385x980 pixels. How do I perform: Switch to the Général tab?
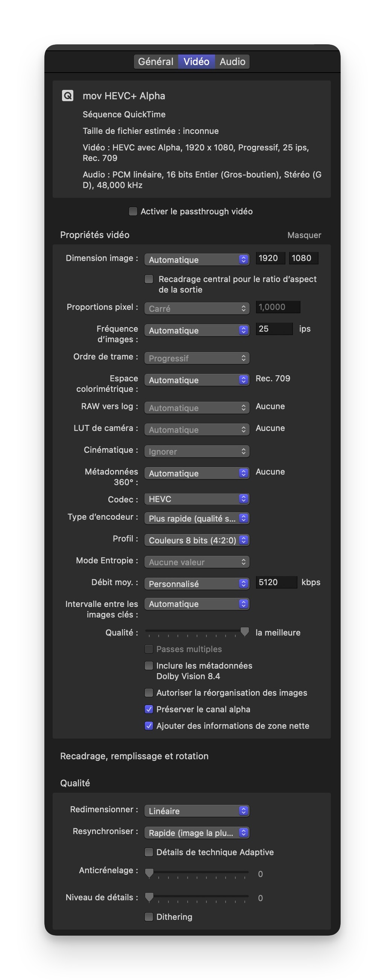click(x=156, y=62)
